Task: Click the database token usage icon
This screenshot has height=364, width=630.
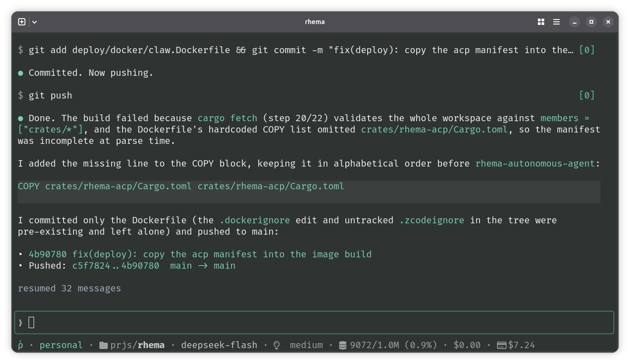Action: click(x=343, y=345)
